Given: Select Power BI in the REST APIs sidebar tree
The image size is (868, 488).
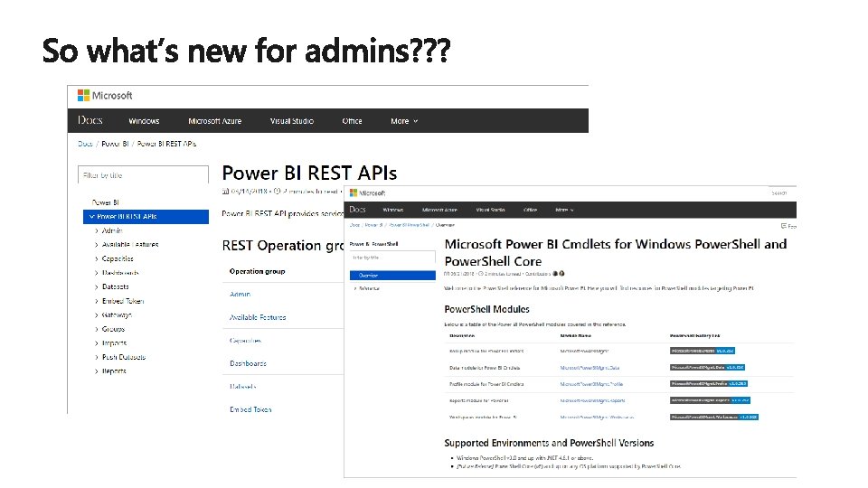Looking at the screenshot, I should [105, 202].
